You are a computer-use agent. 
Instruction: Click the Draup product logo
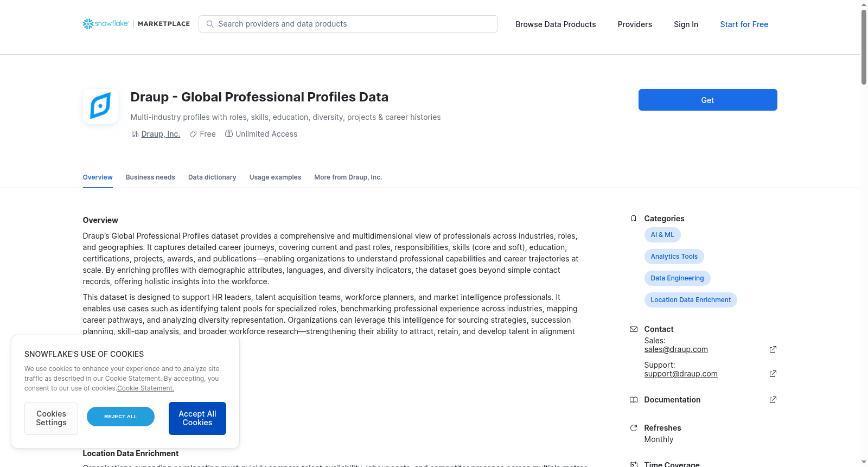coord(100,106)
